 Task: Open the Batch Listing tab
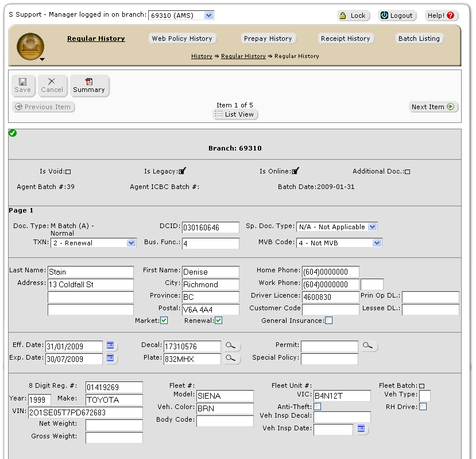(419, 38)
